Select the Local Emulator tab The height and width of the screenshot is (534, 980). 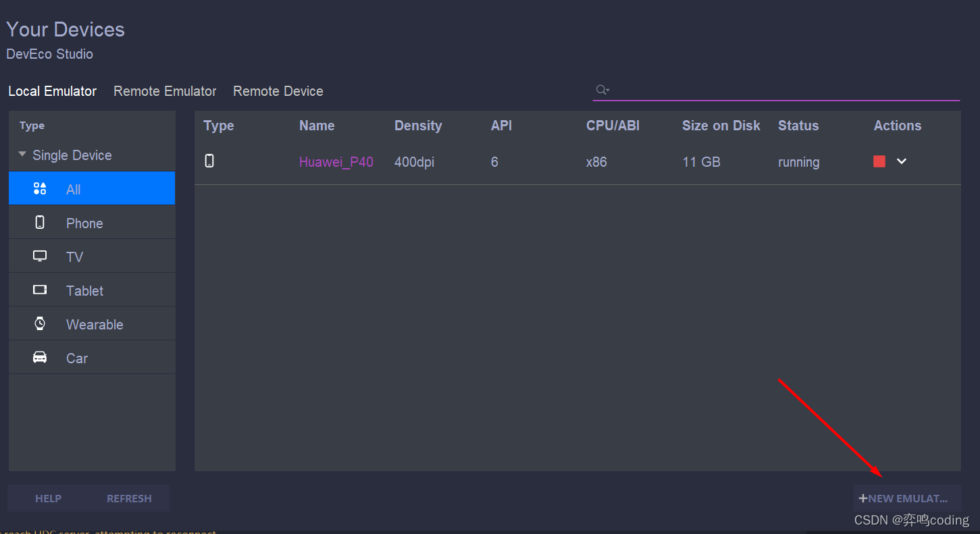click(x=53, y=91)
